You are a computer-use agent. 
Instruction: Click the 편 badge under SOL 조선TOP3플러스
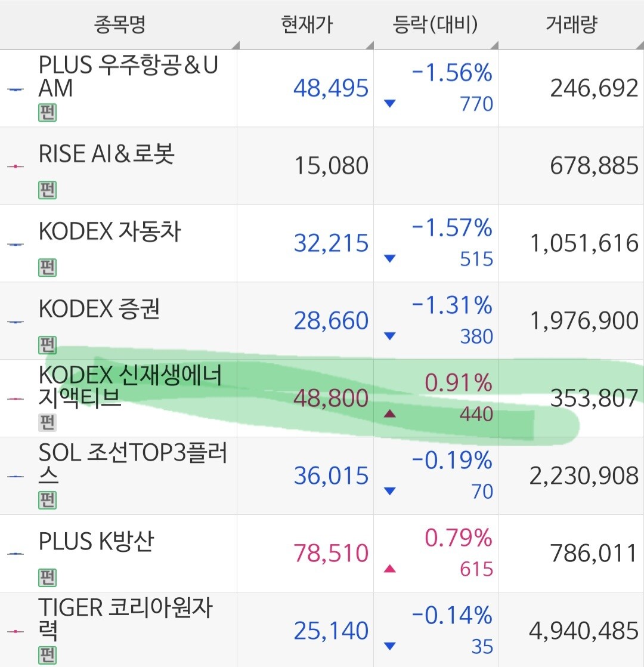pos(47,500)
